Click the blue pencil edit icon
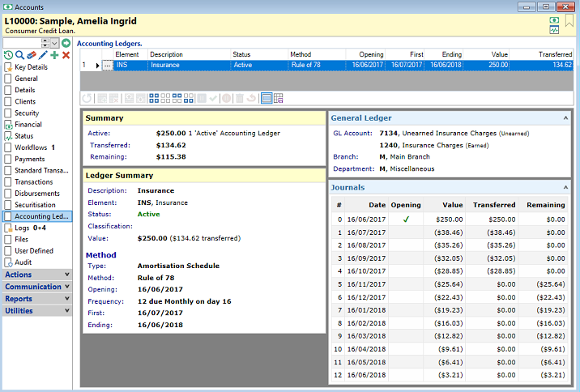The image size is (580, 392). (43, 55)
